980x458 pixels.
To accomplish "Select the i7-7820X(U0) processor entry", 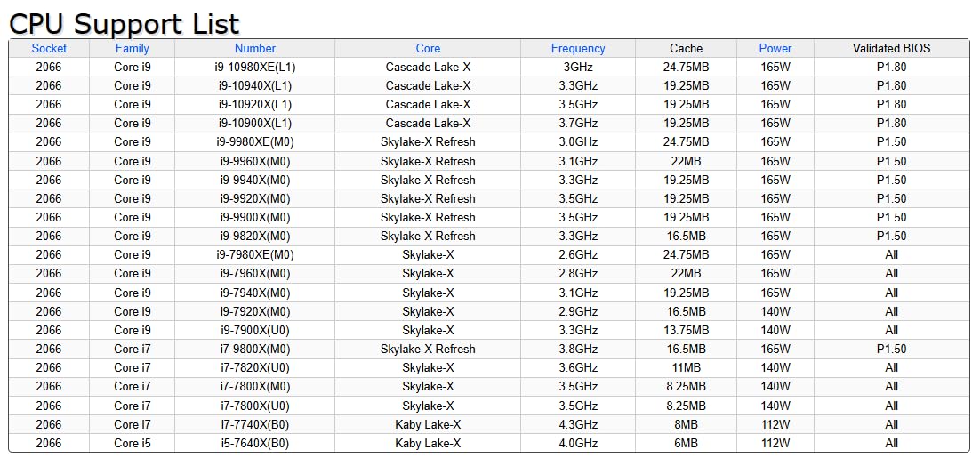I will point(255,367).
